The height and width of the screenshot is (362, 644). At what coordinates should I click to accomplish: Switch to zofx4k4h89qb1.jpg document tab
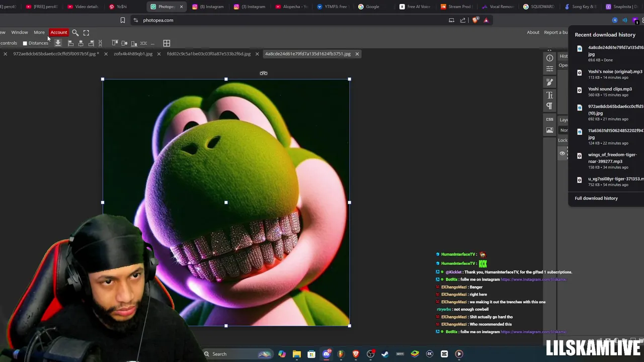tap(133, 54)
